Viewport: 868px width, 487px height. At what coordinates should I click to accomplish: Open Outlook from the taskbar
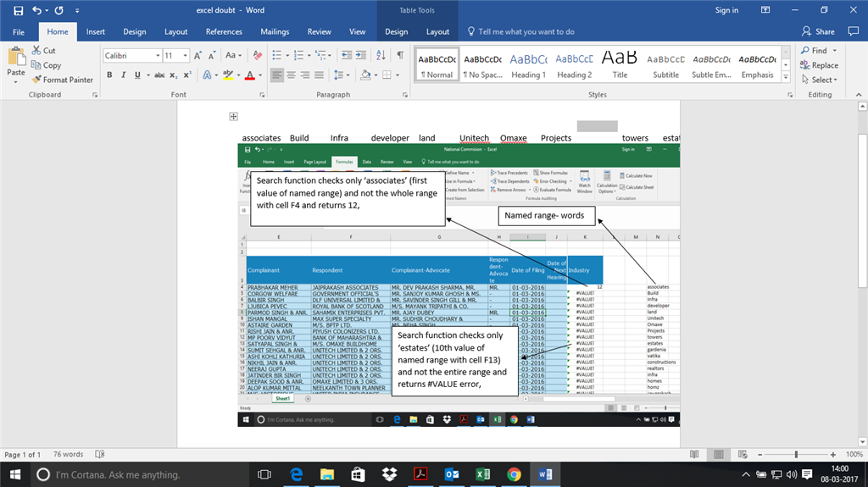(452, 474)
